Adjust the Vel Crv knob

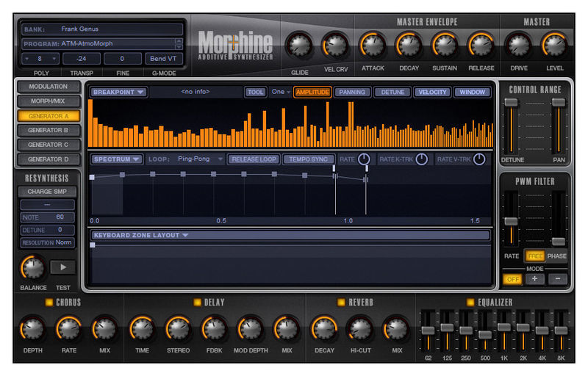tap(335, 45)
